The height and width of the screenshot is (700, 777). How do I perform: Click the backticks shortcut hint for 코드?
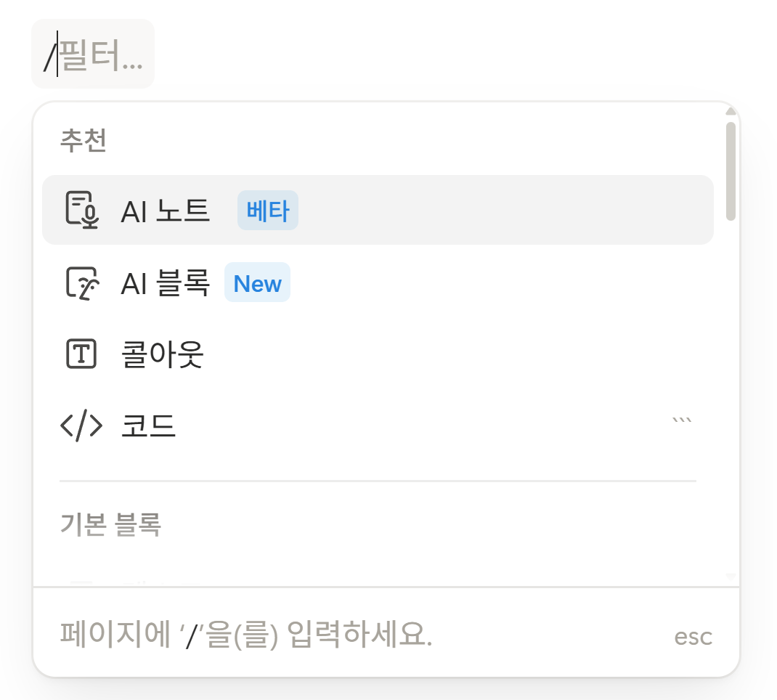click(x=682, y=421)
